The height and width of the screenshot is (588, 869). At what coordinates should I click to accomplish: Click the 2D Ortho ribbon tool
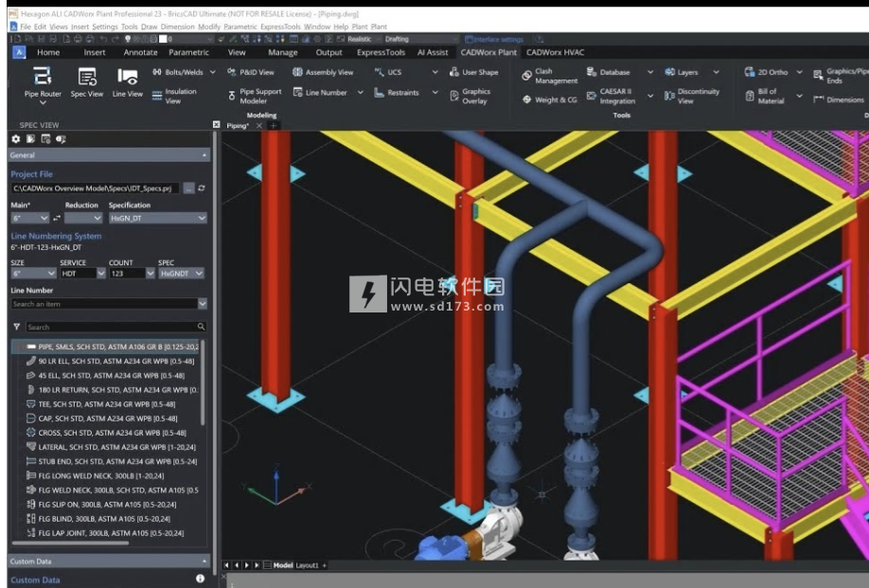pos(766,72)
